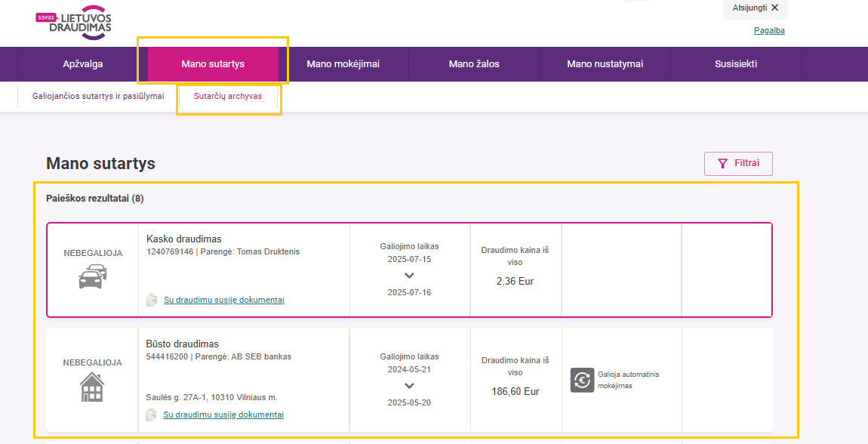This screenshot has height=444, width=868.
Task: Open the Filtrai filter button
Action: pyautogui.click(x=738, y=164)
